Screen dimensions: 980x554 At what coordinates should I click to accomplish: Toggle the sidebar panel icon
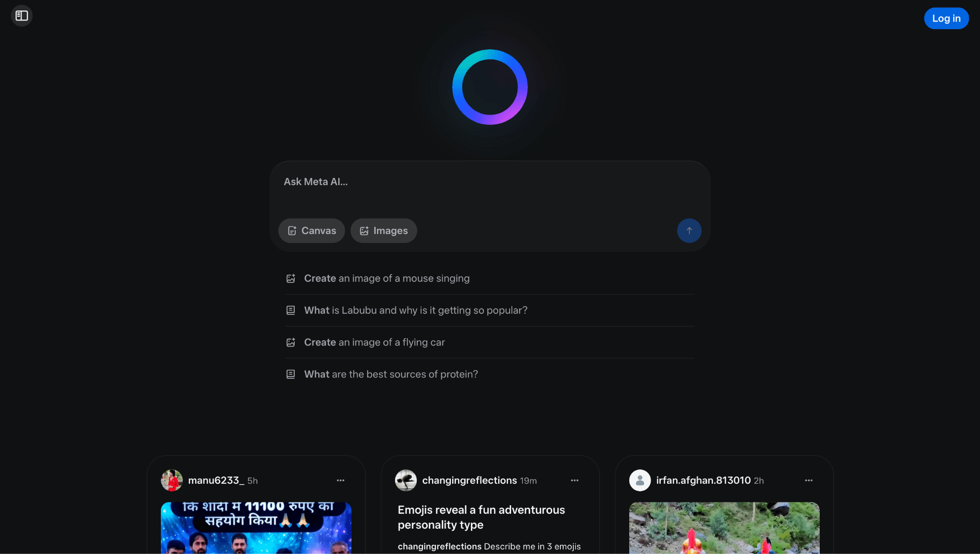pos(22,16)
